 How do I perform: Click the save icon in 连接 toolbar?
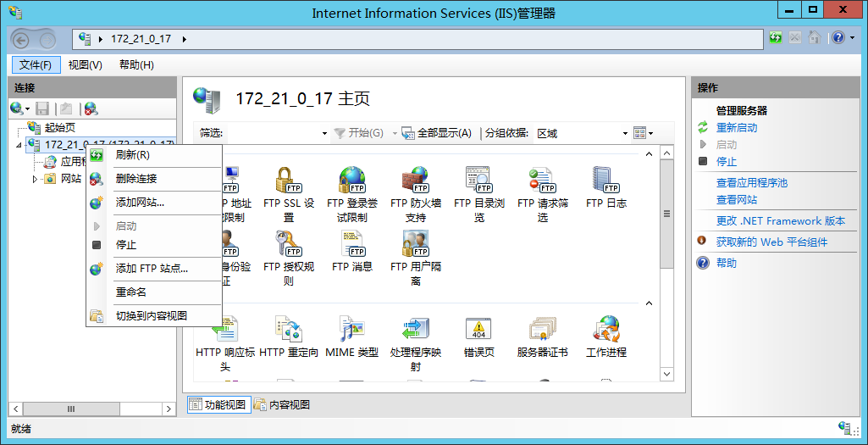42,108
